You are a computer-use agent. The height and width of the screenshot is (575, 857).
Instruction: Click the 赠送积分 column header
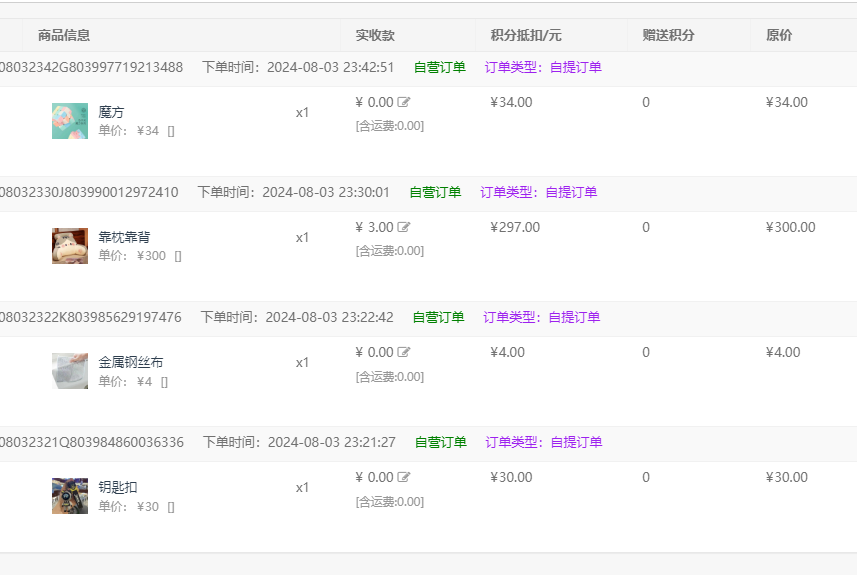[668, 35]
